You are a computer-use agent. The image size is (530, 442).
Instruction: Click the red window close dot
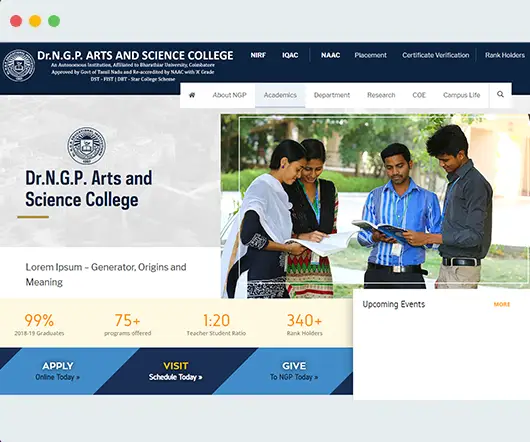click(x=16, y=21)
